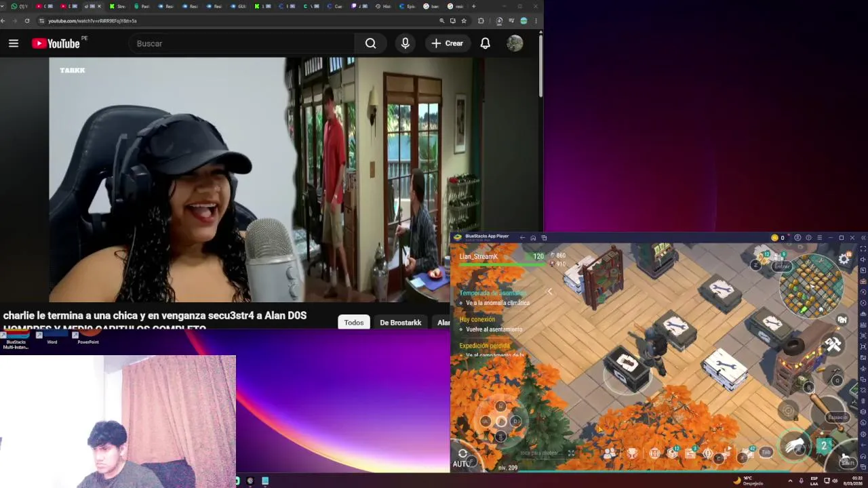Open the Expedición perdida quest

pos(484,346)
